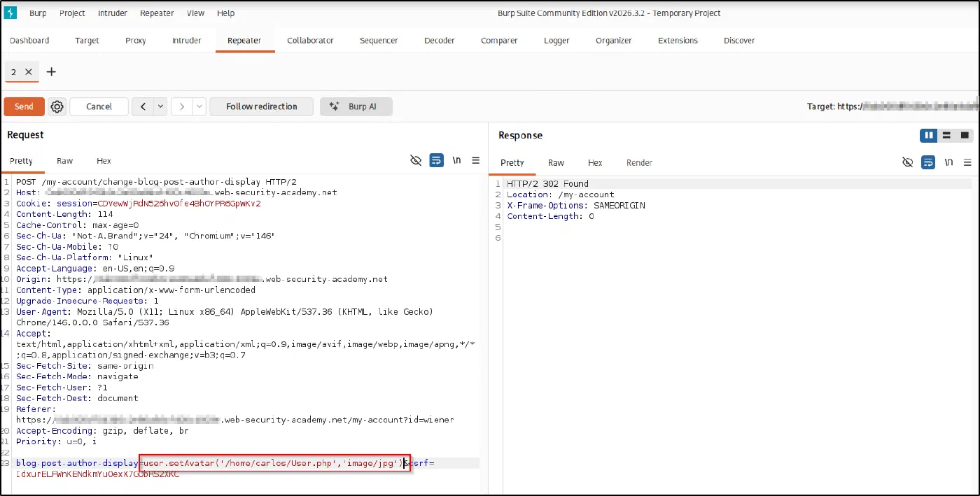Viewport: 980px width, 496px height.
Task: Select Pretty view in Response pane
Action: point(512,162)
